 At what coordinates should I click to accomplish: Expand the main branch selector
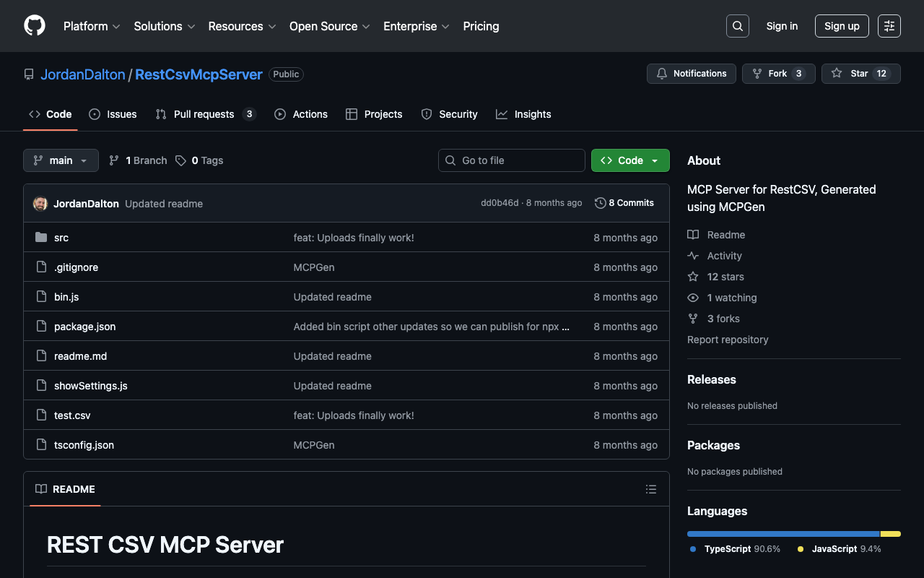click(x=61, y=160)
